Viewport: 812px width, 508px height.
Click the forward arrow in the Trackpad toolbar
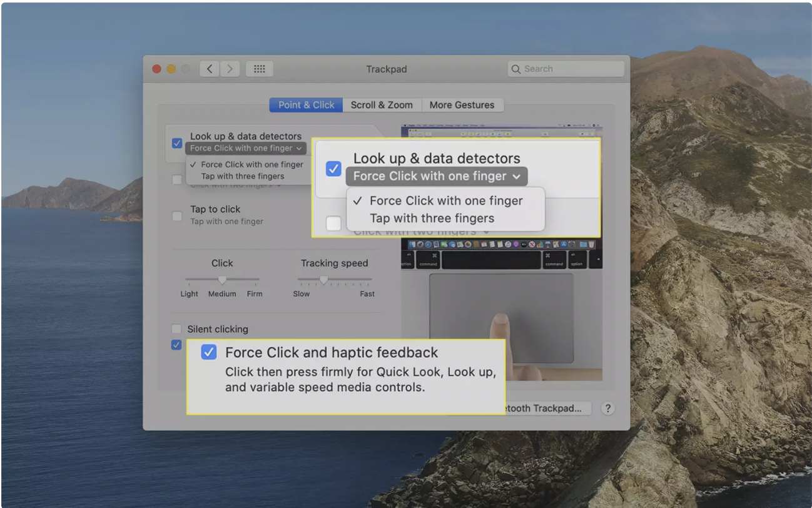click(230, 69)
